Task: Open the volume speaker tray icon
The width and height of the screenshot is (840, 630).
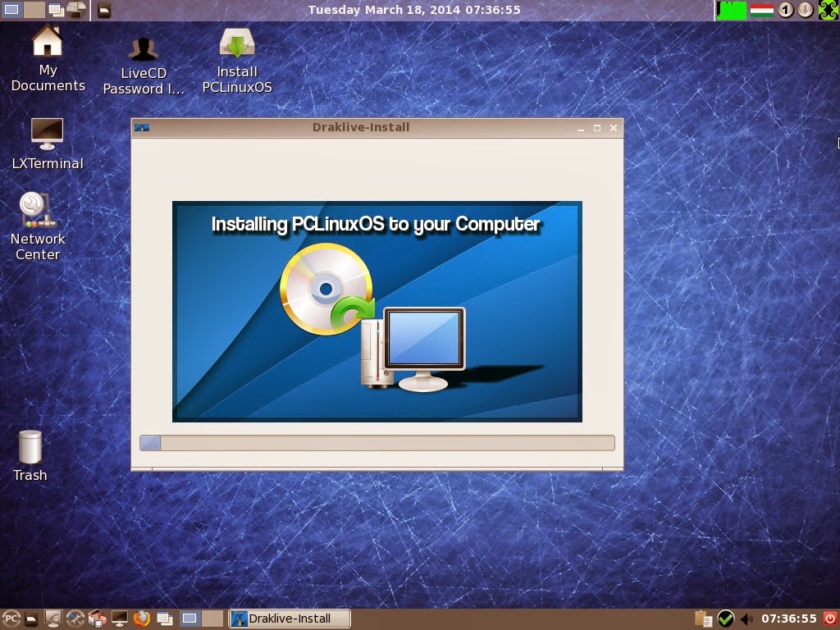Action: pos(746,619)
